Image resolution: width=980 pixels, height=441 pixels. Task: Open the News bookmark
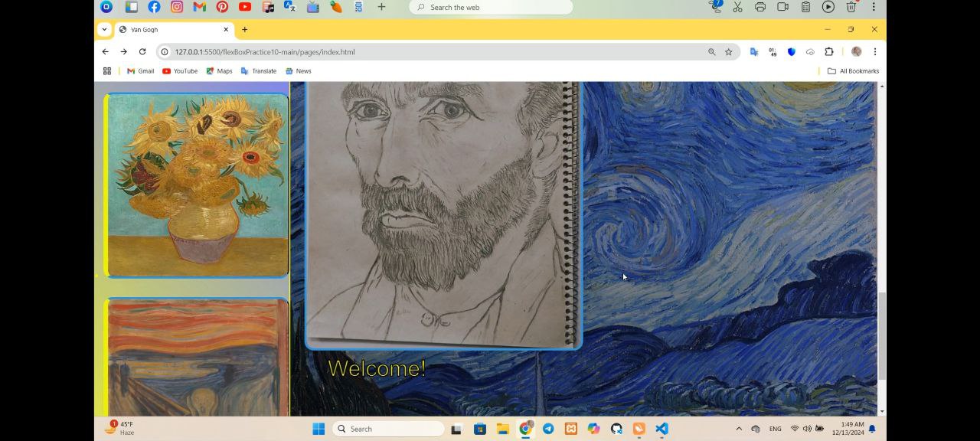298,71
